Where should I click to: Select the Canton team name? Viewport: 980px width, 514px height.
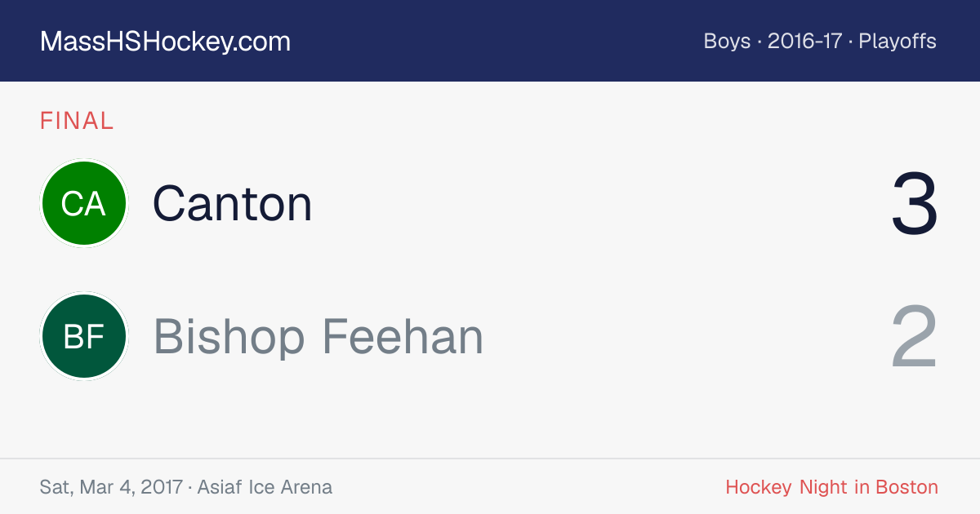click(x=233, y=203)
